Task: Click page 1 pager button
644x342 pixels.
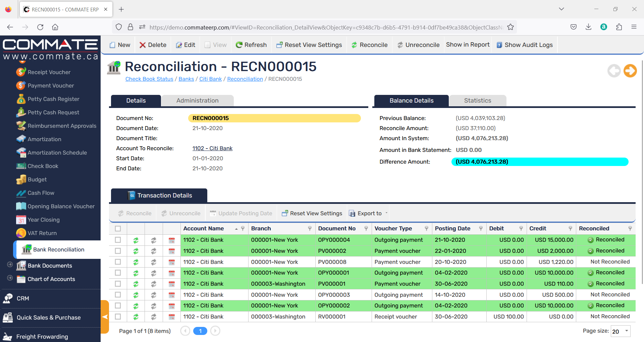Action: 200,331
